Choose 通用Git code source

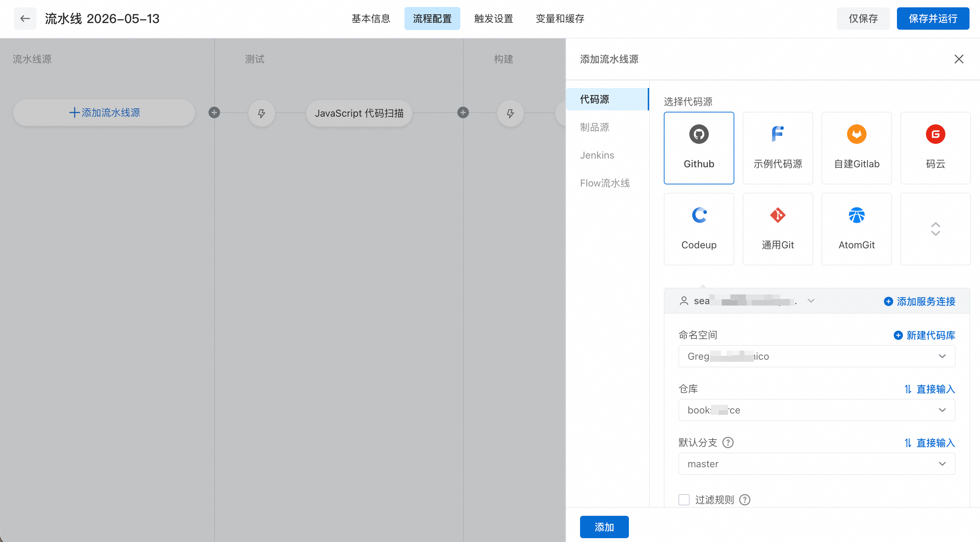pyautogui.click(x=778, y=229)
